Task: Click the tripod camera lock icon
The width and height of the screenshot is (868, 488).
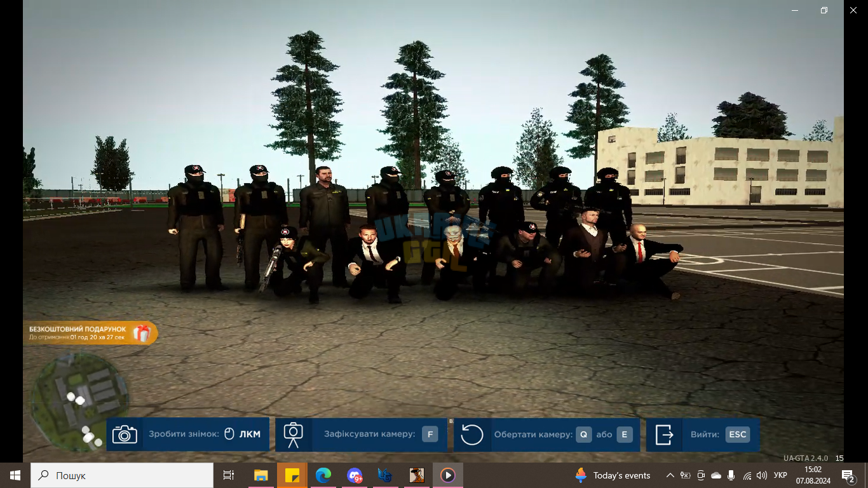Action: [293, 435]
